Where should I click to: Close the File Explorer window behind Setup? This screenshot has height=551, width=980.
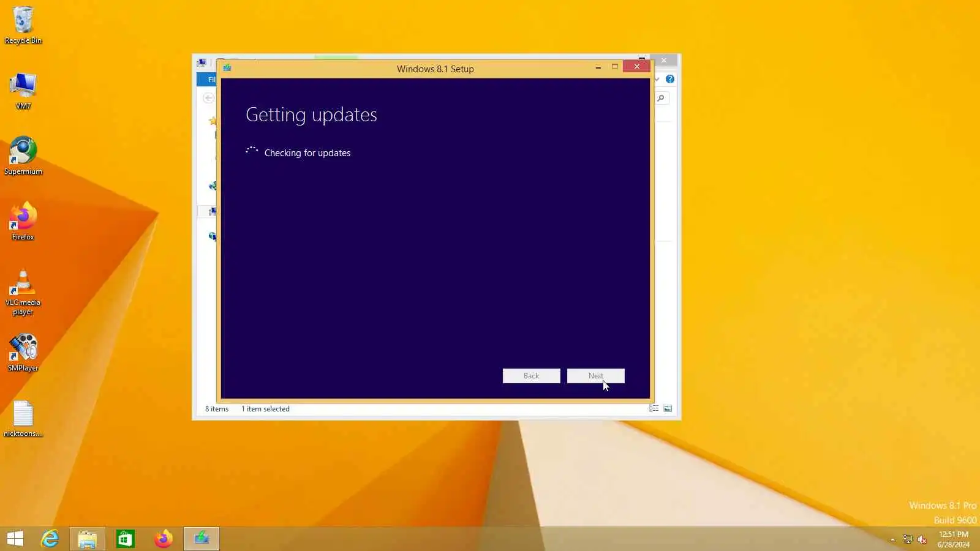pos(664,60)
